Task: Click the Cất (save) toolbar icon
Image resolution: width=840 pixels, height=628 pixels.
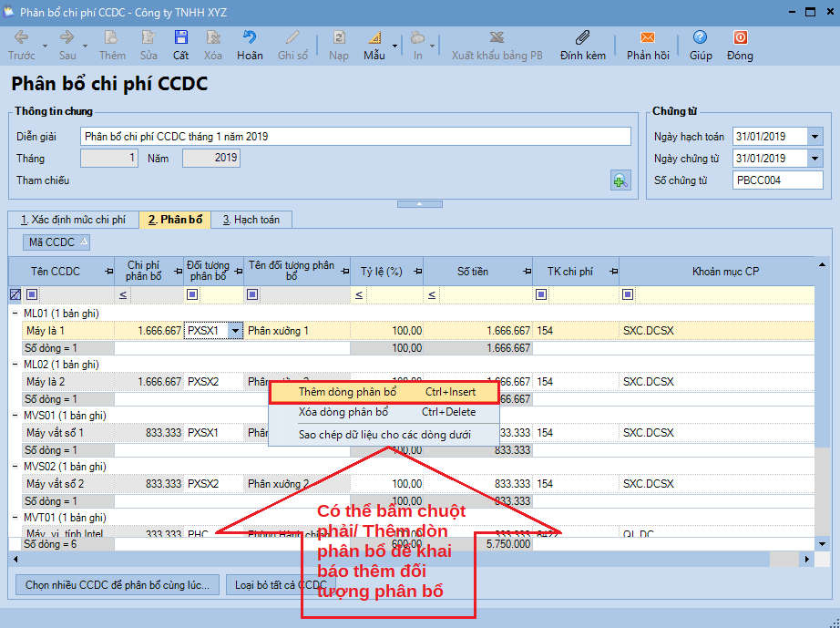Action: pos(180,38)
